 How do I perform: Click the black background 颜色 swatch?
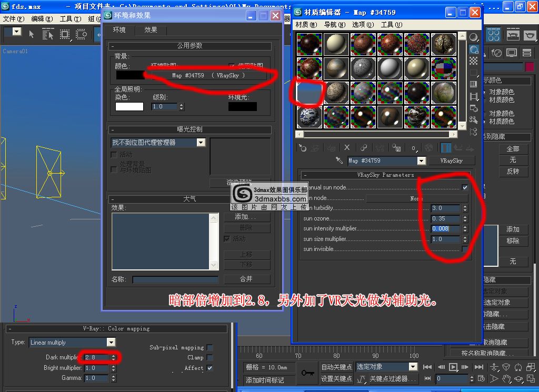(131, 75)
